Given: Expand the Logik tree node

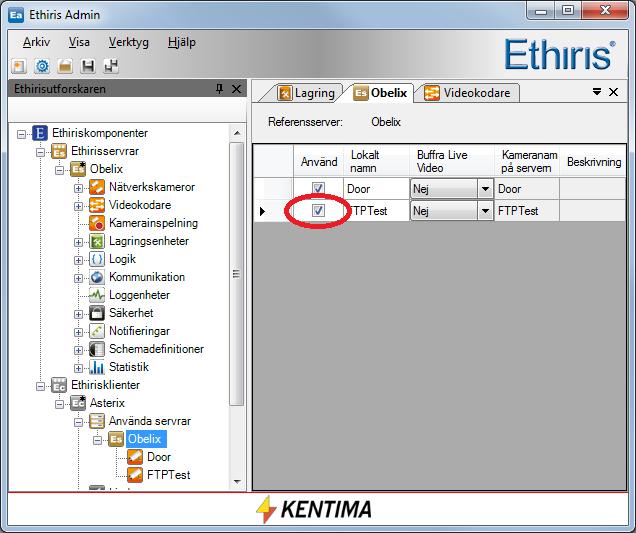Looking at the screenshot, I should (x=78, y=260).
